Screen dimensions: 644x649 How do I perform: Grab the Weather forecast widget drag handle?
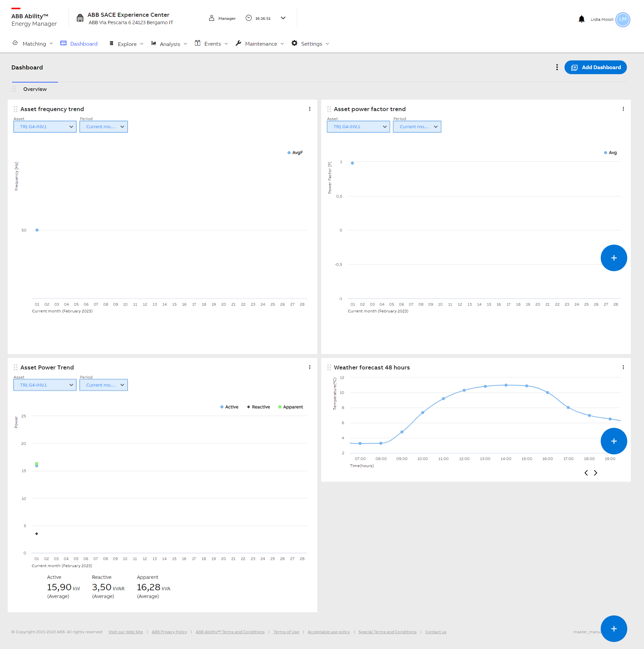pyautogui.click(x=329, y=367)
